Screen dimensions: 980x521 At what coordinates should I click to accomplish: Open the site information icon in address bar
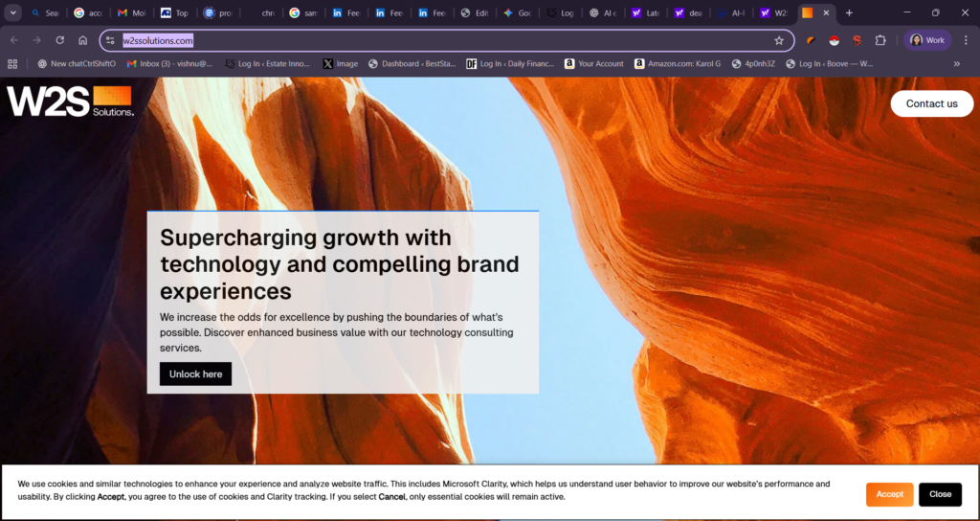(x=110, y=40)
